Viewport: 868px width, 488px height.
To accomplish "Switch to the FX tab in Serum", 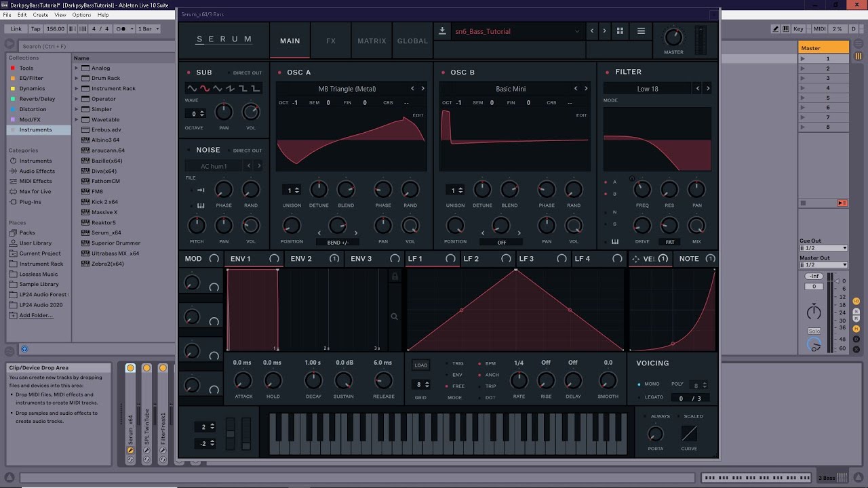I will [x=331, y=41].
